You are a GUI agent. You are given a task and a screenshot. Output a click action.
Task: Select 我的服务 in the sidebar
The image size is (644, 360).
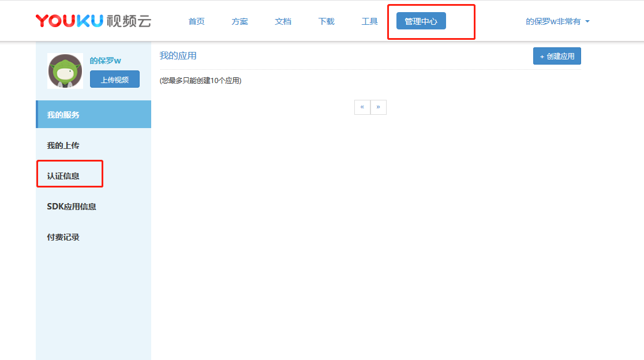coord(63,115)
